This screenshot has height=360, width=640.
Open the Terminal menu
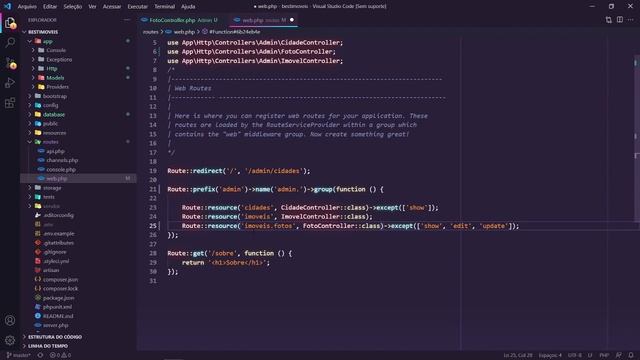click(x=164, y=6)
